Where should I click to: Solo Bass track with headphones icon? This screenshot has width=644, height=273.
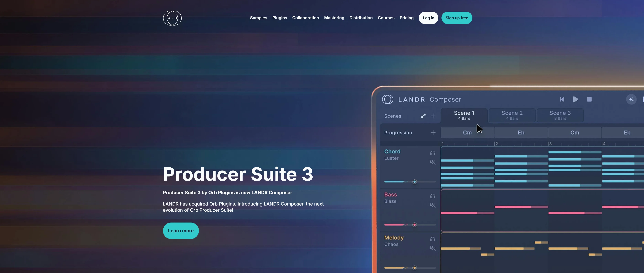tap(433, 196)
